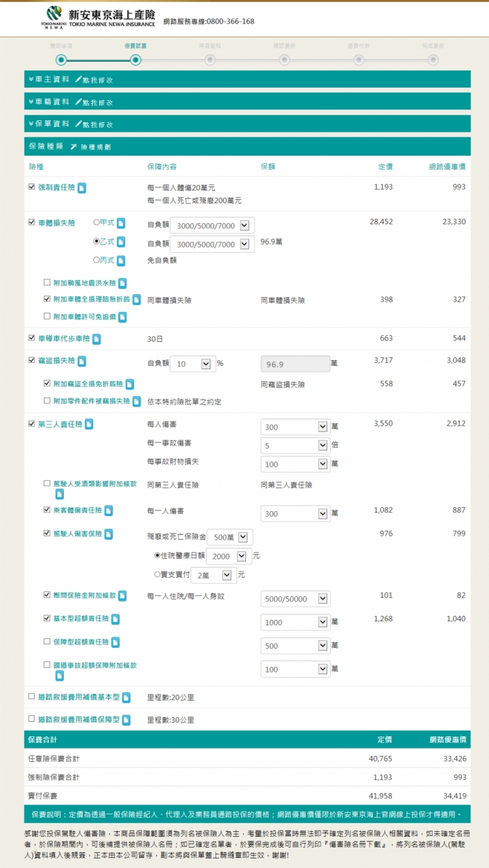Click the wand icon for 險種規劃

73,147
